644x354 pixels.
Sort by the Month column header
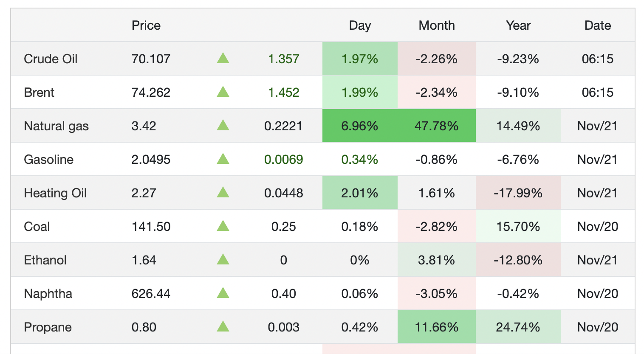coord(437,25)
